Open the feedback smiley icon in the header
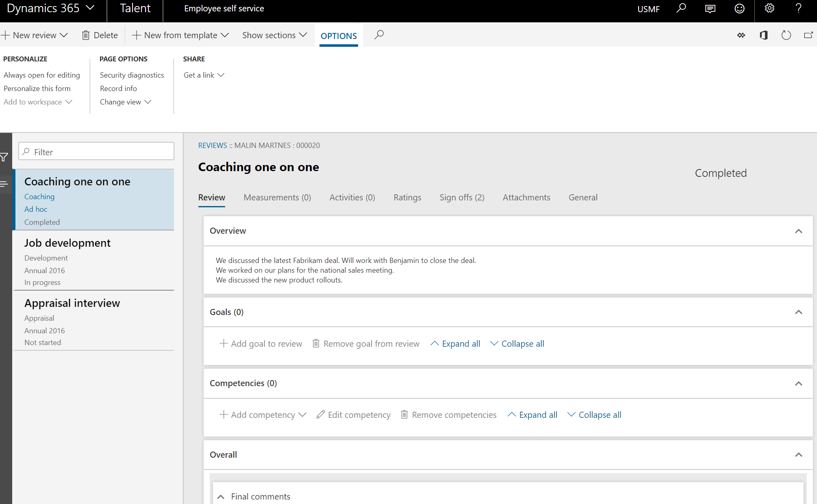This screenshot has width=817, height=504. (x=739, y=9)
